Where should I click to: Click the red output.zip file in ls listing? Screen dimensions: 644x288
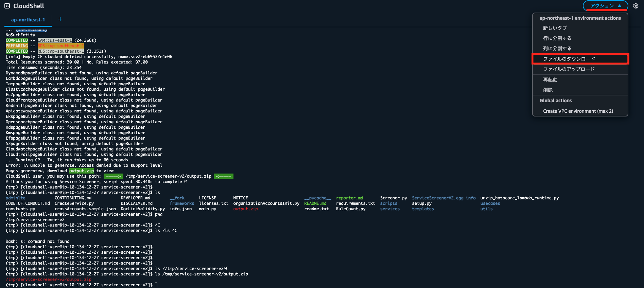tap(245, 209)
